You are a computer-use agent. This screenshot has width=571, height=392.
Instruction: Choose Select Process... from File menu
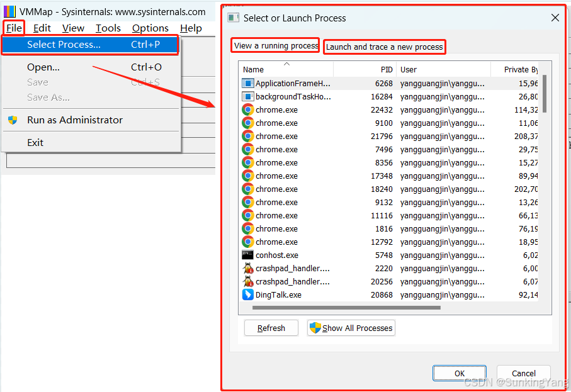tap(90, 45)
